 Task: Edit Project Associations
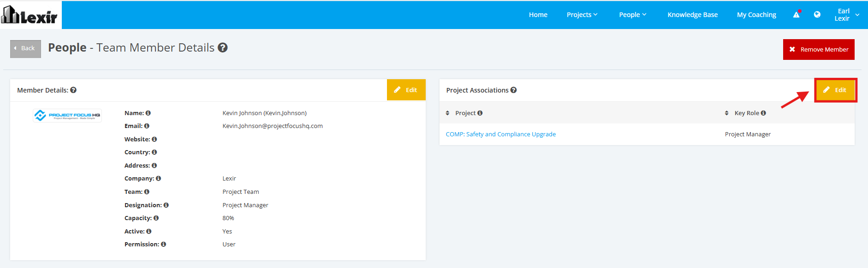(835, 90)
